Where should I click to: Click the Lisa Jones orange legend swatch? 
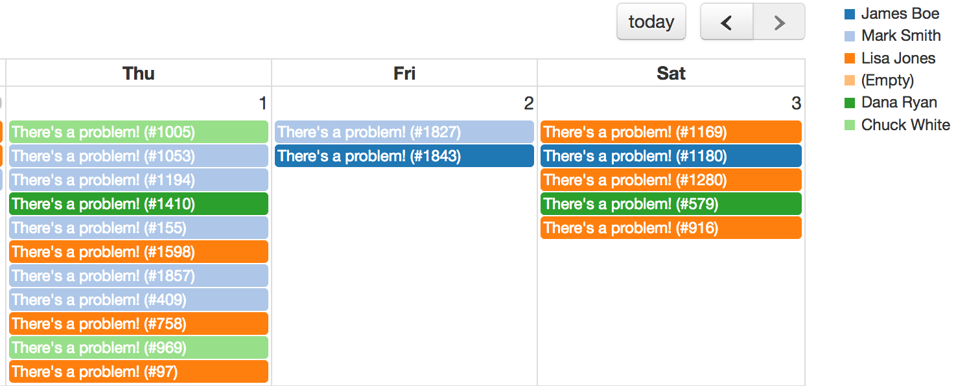point(848,58)
